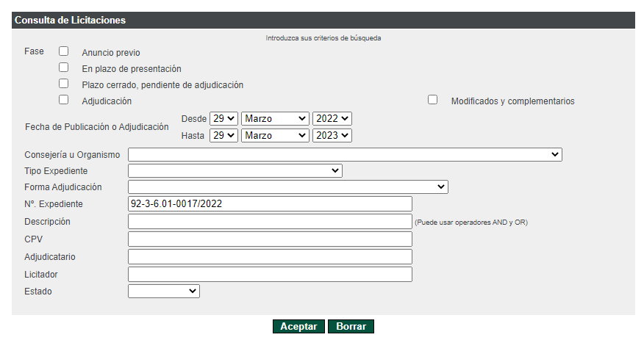Check the Anuncio previo checkbox
Viewport: 644px width, 340px height.
(63, 51)
